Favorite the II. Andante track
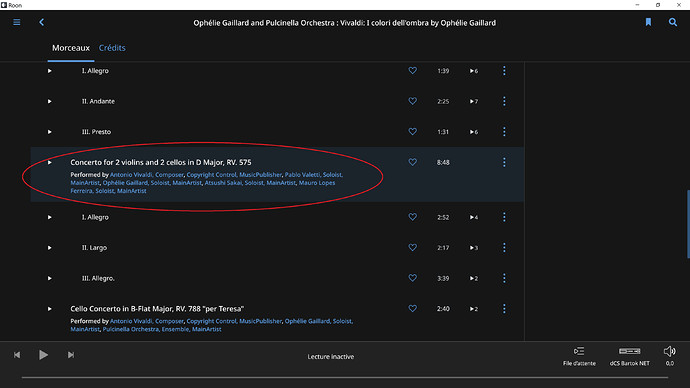This screenshot has width=690, height=388. pos(412,101)
